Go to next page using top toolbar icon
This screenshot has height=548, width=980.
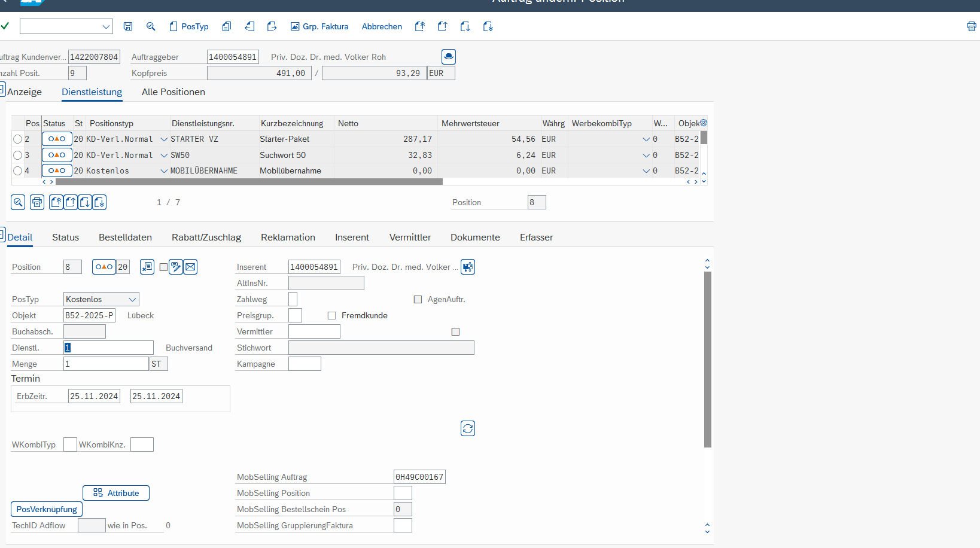[x=465, y=26]
